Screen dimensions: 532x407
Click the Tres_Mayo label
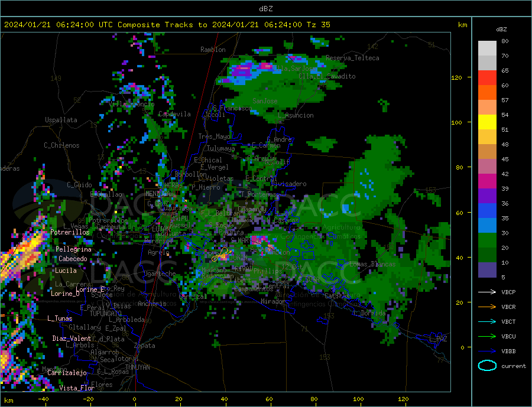click(x=214, y=136)
